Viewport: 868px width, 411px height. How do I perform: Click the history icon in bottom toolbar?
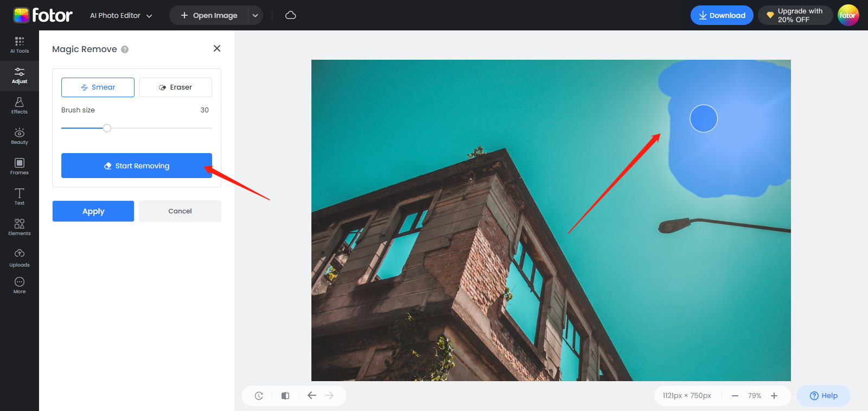point(259,396)
